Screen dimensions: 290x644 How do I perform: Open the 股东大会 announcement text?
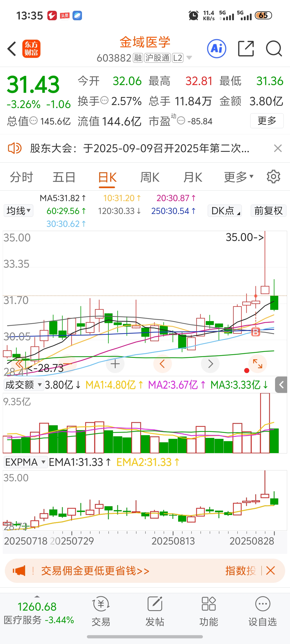pos(140,148)
